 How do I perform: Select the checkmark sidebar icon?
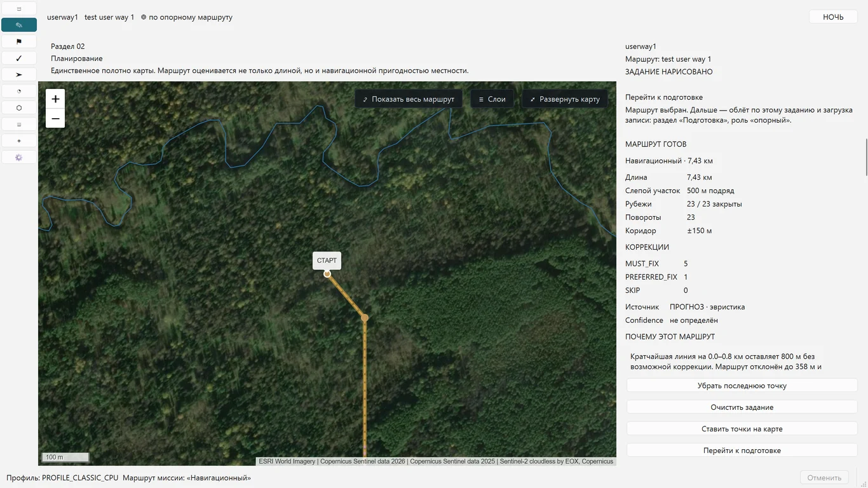click(x=19, y=58)
